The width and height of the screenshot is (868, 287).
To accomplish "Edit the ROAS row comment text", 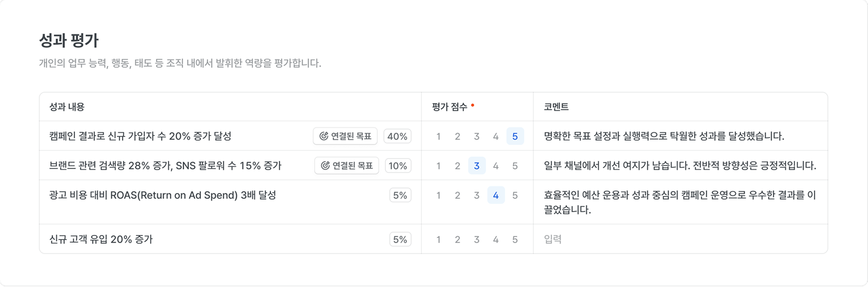I will click(x=680, y=202).
